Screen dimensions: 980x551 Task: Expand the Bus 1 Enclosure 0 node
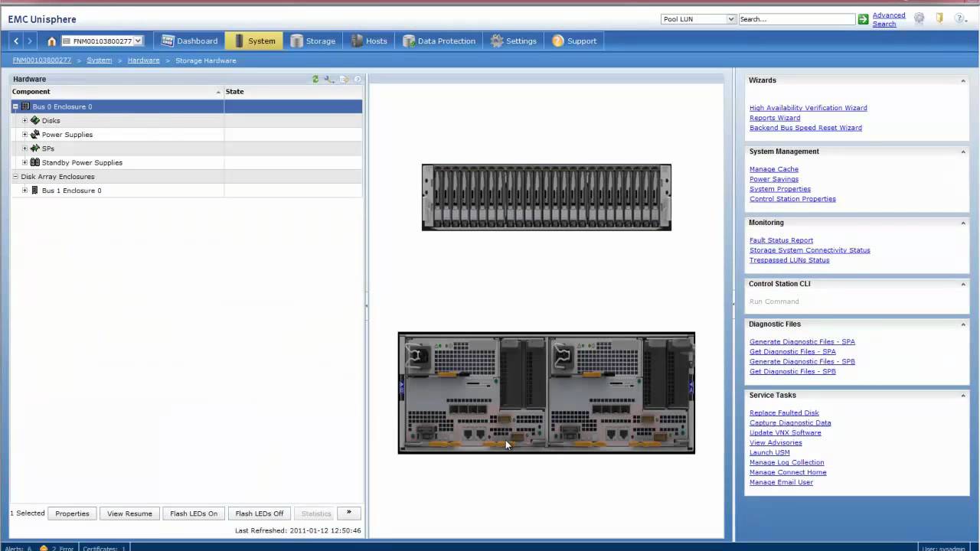click(x=24, y=190)
